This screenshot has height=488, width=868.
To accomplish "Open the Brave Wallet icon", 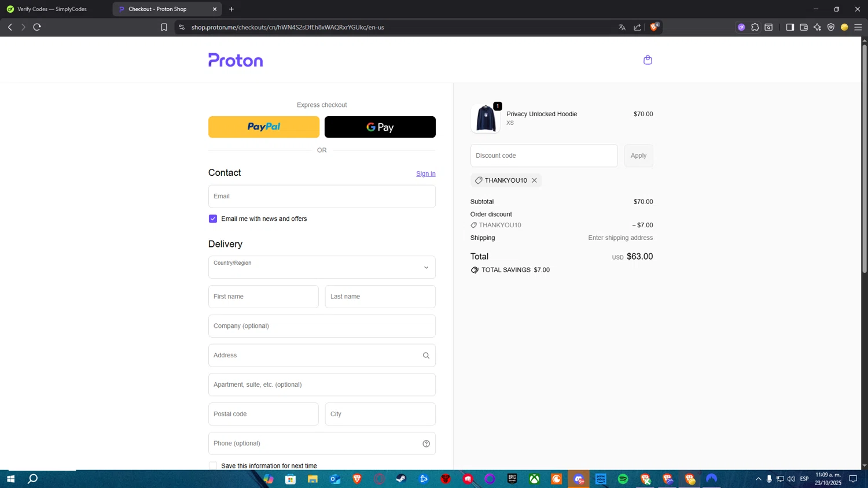I will (804, 27).
